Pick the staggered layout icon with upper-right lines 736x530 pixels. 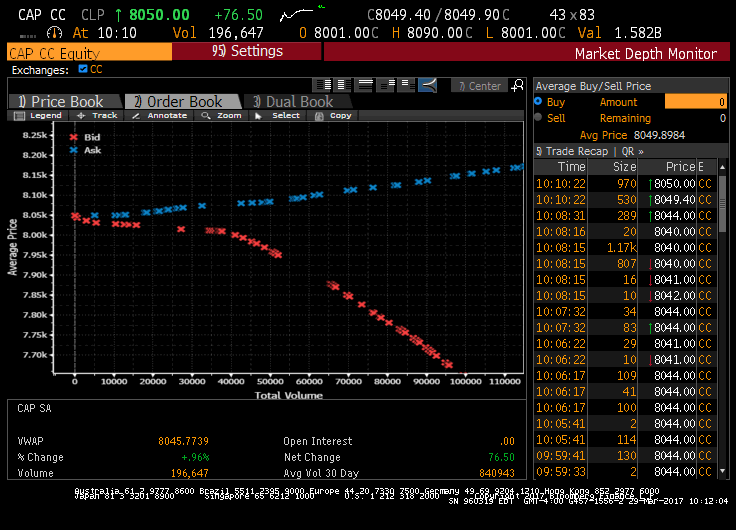[x=387, y=85]
